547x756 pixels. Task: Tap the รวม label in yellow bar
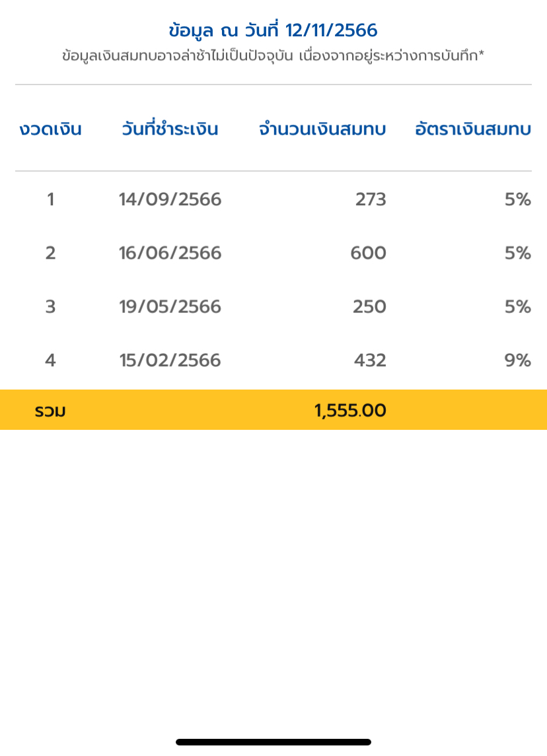[50, 411]
